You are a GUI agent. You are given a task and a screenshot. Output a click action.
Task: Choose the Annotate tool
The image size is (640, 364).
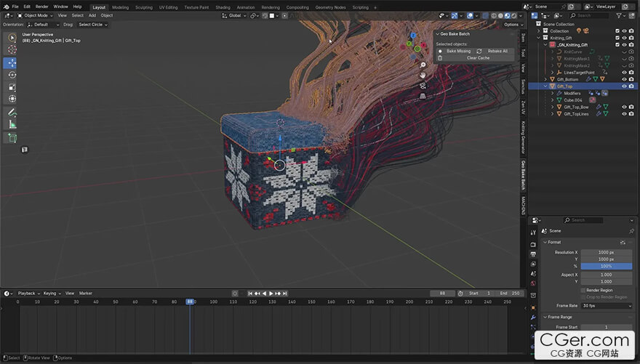(x=12, y=113)
